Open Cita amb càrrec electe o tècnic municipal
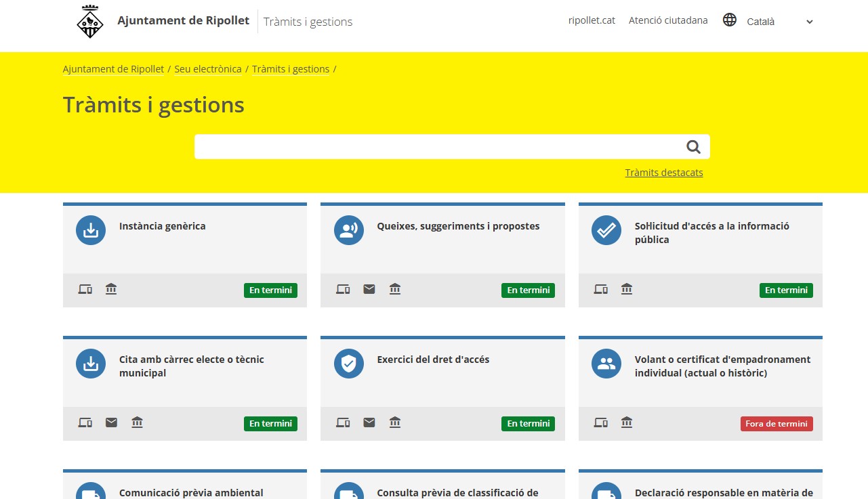Viewport: 868px width, 499px height. [192, 366]
